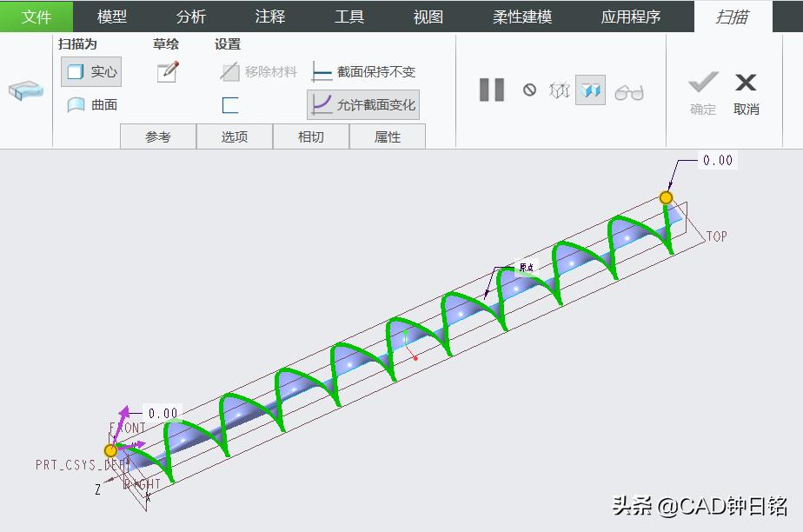Activate verify mode with the glasses icon
This screenshot has height=532, width=803.
629,90
